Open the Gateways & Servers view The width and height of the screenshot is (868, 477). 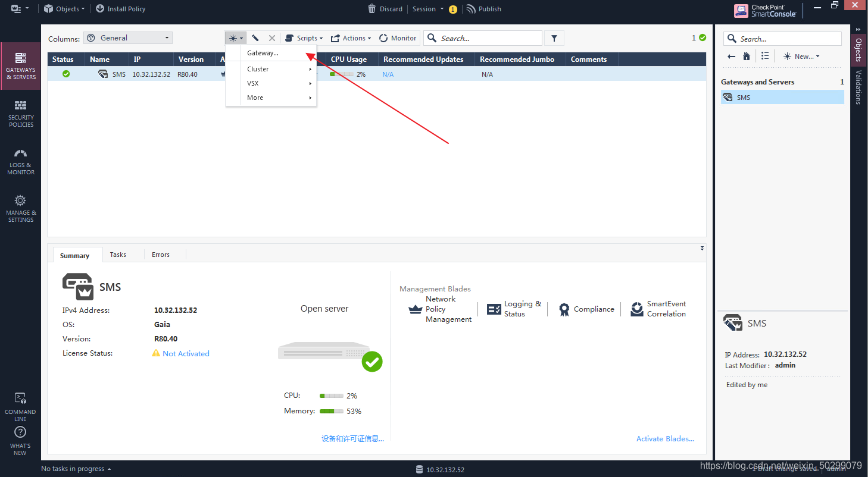20,66
